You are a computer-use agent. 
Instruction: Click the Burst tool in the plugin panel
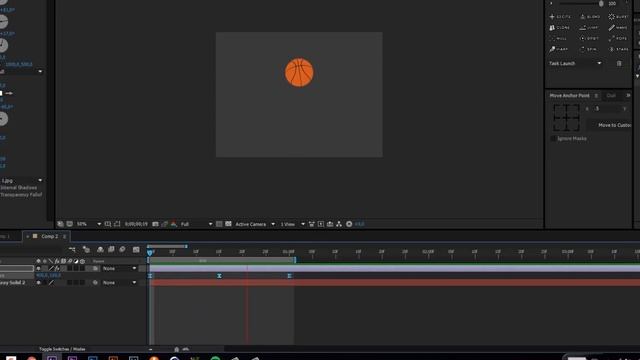tap(618, 17)
